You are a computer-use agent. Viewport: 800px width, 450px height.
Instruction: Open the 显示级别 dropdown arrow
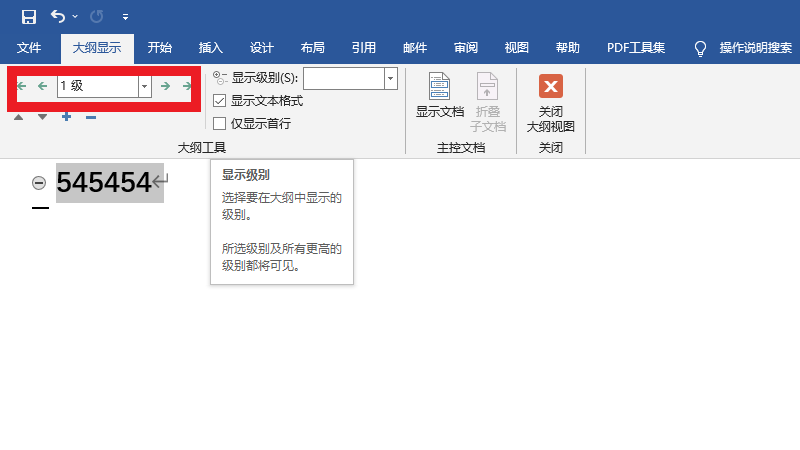(x=391, y=79)
